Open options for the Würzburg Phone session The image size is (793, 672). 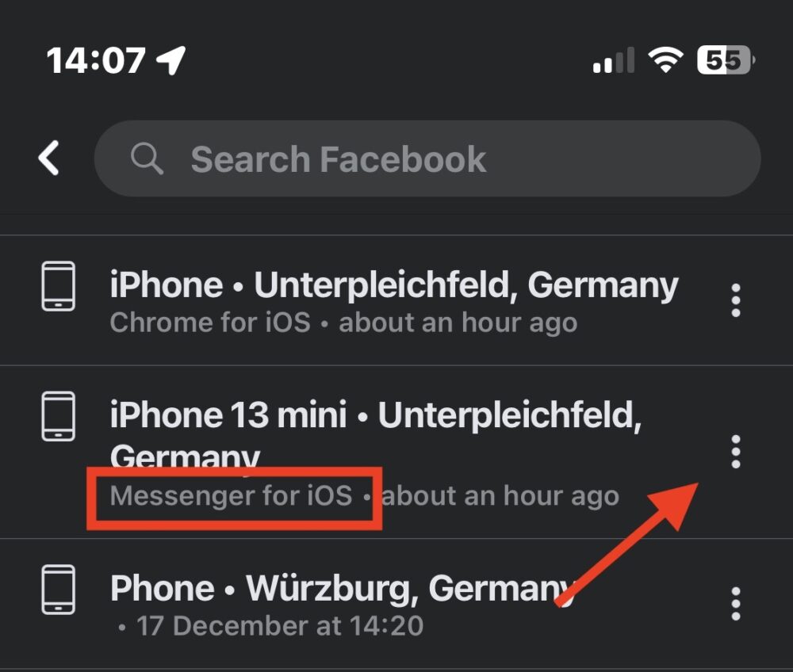pos(736,602)
